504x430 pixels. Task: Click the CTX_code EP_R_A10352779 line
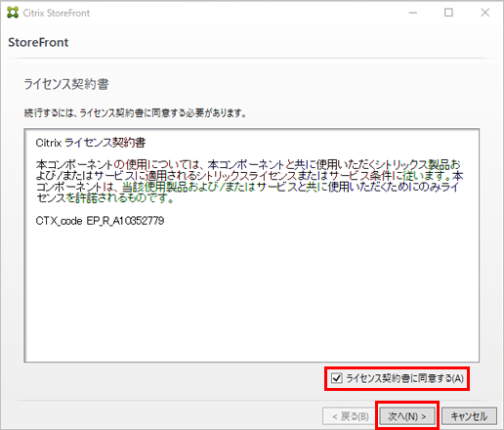[100, 221]
